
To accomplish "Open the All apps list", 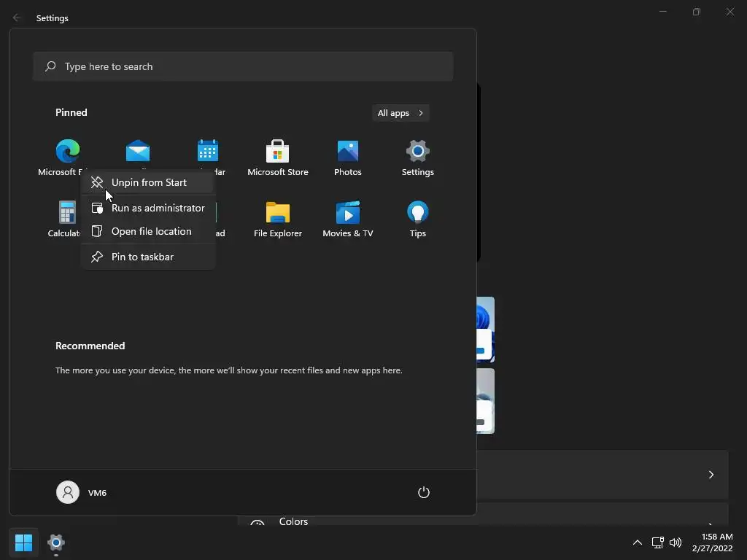I will click(400, 113).
